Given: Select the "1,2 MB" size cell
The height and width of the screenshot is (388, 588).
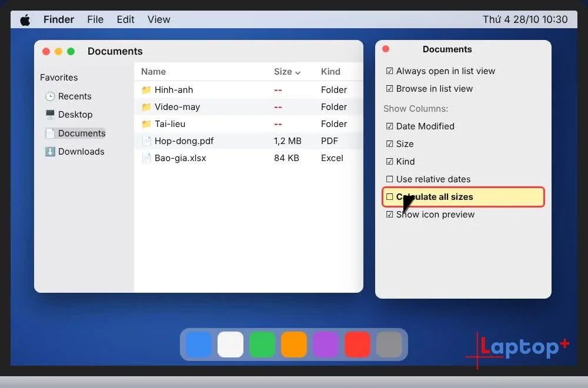Looking at the screenshot, I should pyautogui.click(x=288, y=141).
